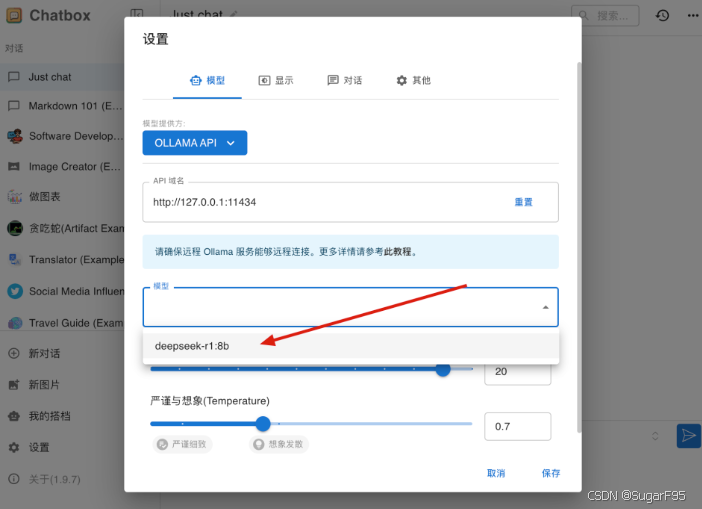Open the 贪吃蛇 Artifact Example conversation
The image size is (702, 509).
click(x=62, y=228)
